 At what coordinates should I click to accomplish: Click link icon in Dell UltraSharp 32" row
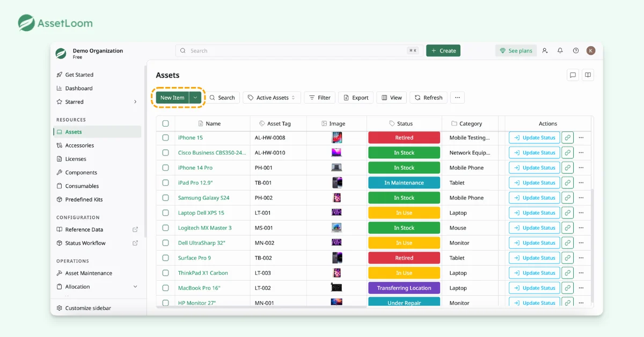click(x=568, y=243)
